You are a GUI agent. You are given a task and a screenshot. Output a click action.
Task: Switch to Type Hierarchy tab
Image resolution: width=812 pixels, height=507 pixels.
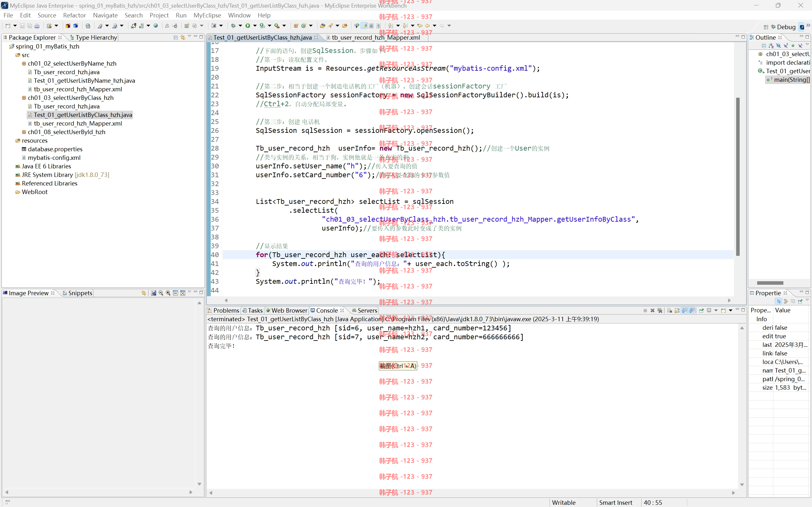tap(93, 37)
